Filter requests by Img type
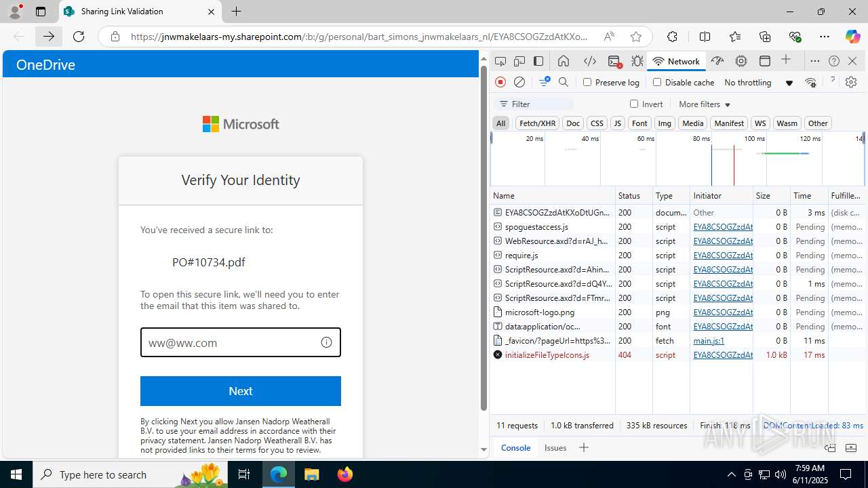 [x=665, y=123]
